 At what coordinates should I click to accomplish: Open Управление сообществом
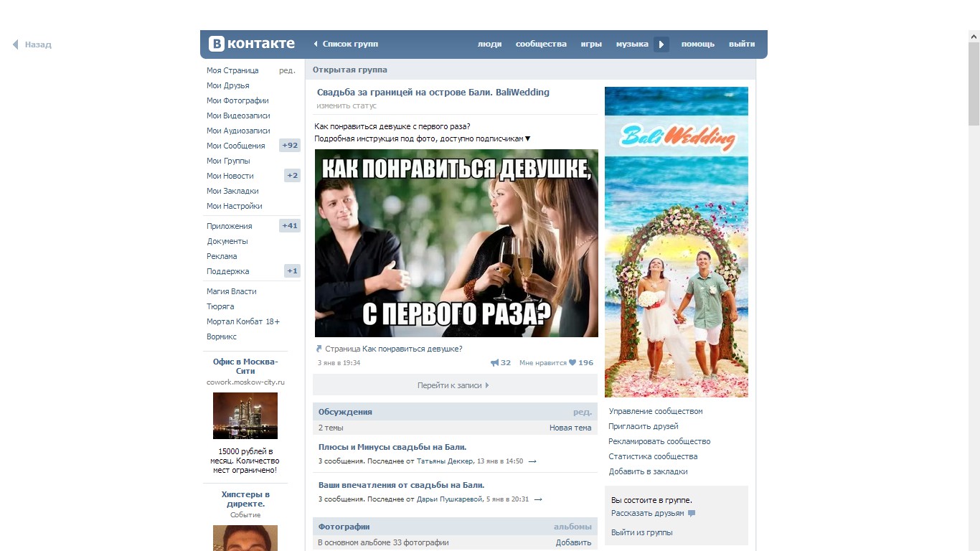coord(656,411)
